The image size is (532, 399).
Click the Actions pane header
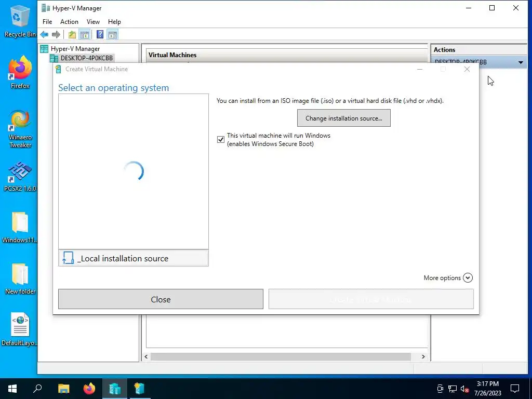pyautogui.click(x=478, y=49)
